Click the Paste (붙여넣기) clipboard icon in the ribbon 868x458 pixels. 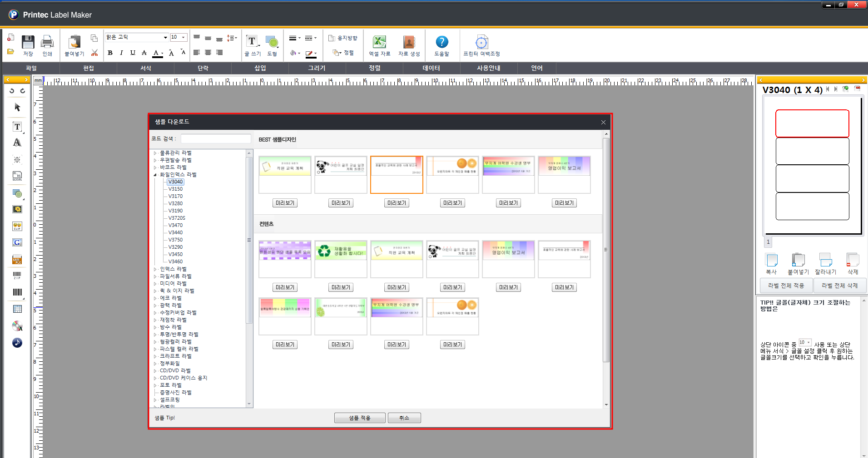[74, 42]
